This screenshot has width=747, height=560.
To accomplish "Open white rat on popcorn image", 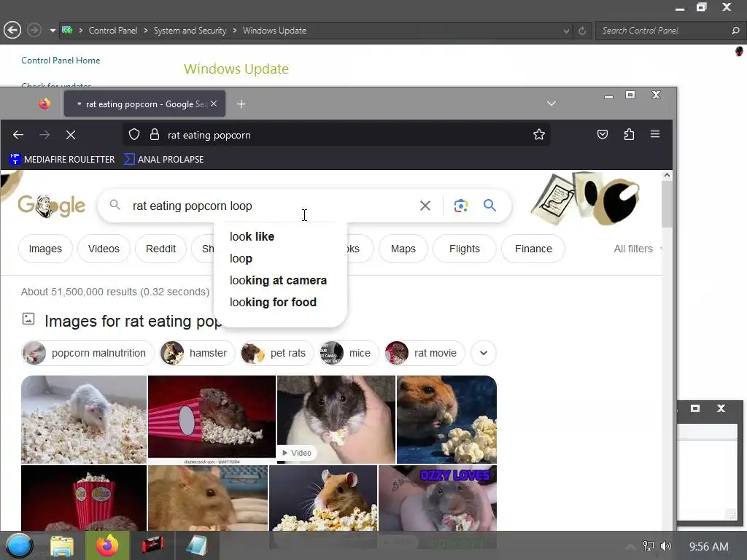I will [x=84, y=419].
